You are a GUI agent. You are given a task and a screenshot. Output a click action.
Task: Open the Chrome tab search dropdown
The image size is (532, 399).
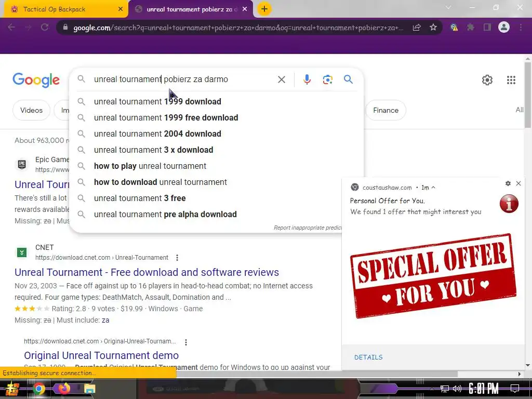pyautogui.click(x=448, y=7)
